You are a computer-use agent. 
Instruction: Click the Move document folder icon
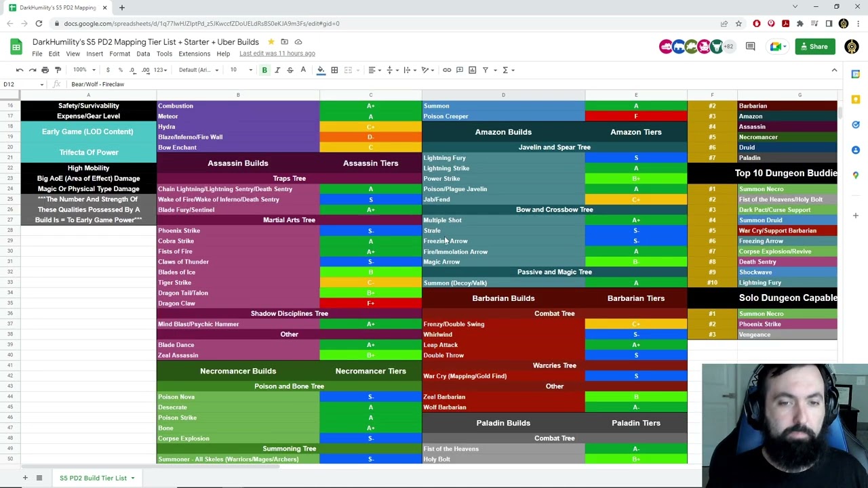tap(284, 42)
